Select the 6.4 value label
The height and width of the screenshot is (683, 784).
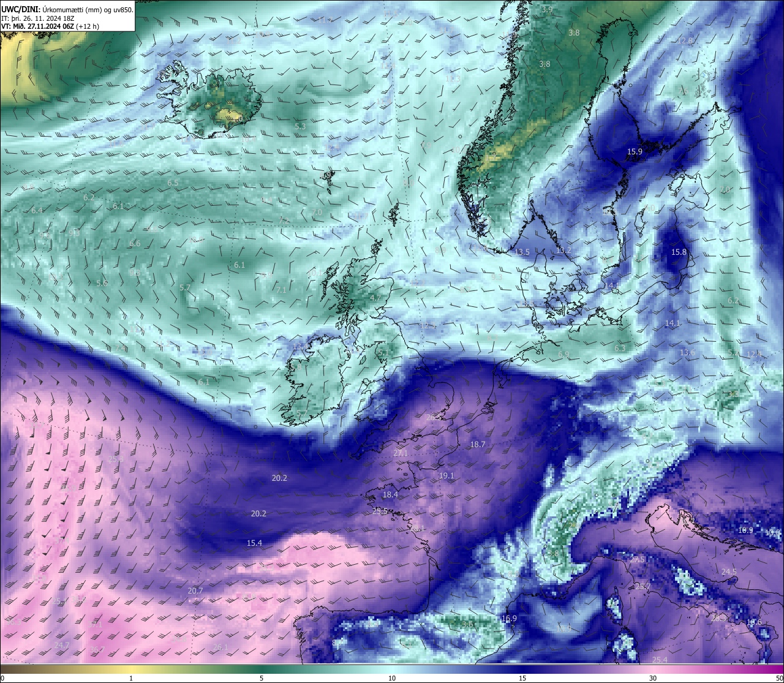tap(37, 210)
